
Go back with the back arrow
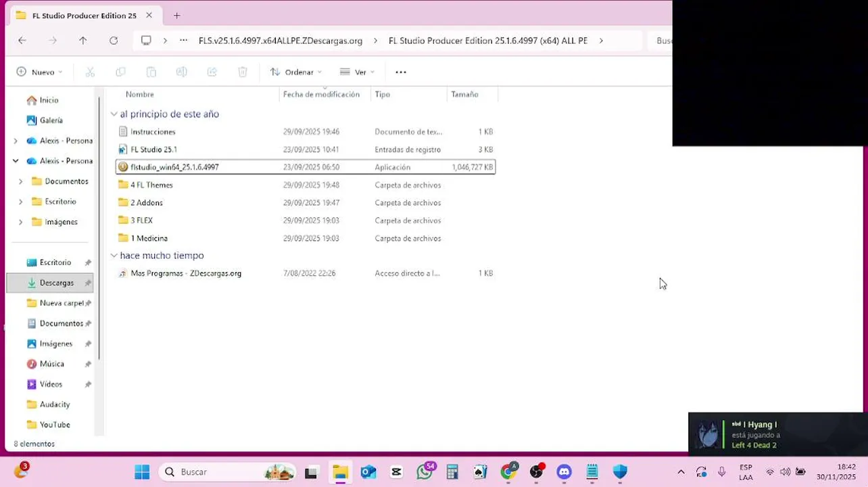[x=22, y=41]
